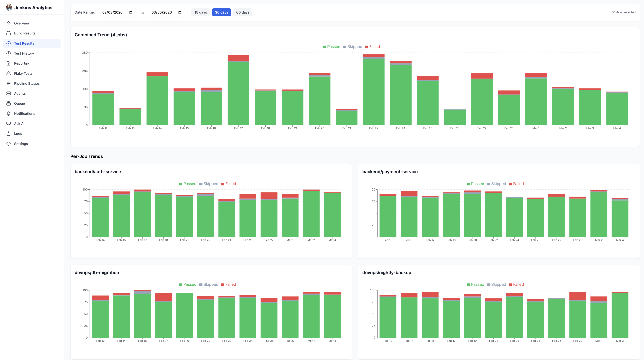Open the start date calendar picker

tap(131, 12)
